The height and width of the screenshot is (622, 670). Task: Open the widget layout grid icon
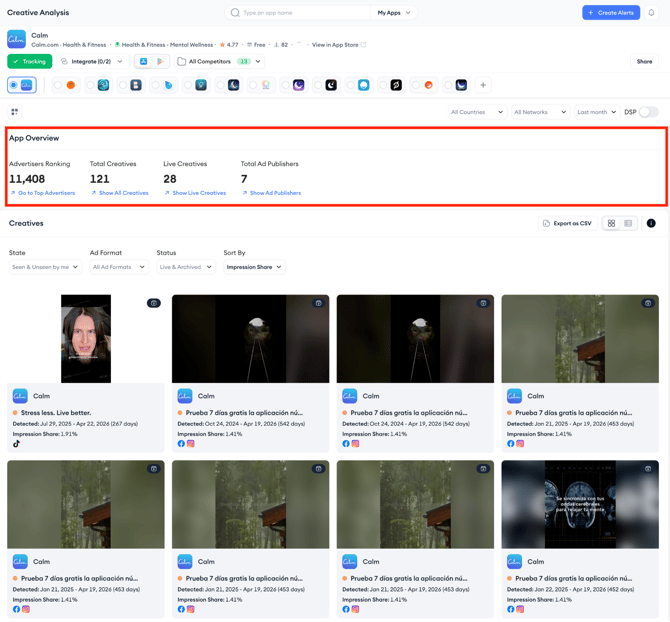pyautogui.click(x=15, y=112)
